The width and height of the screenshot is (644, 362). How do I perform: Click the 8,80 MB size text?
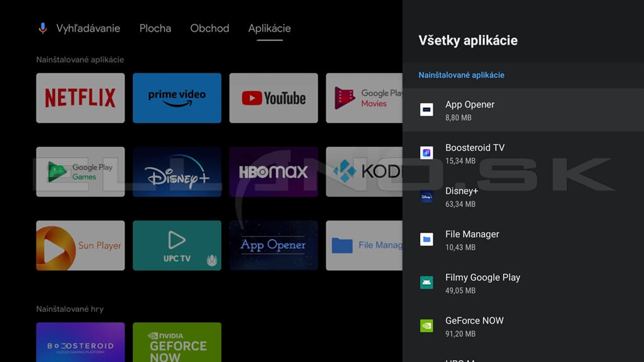tap(458, 118)
